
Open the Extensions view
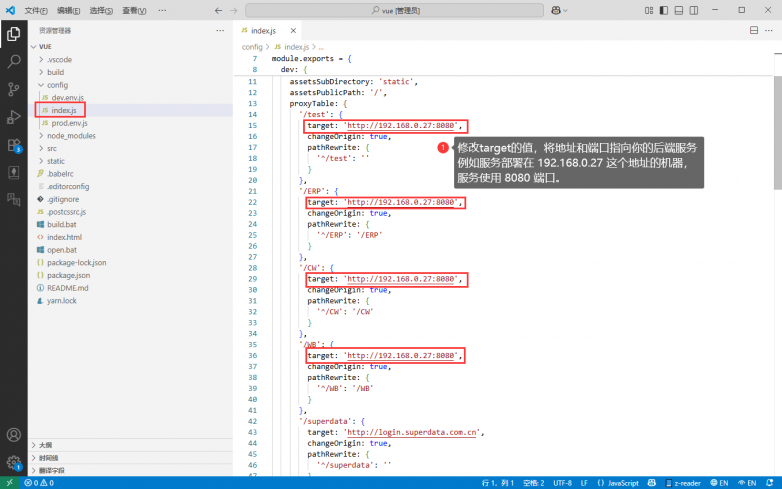pos(14,146)
